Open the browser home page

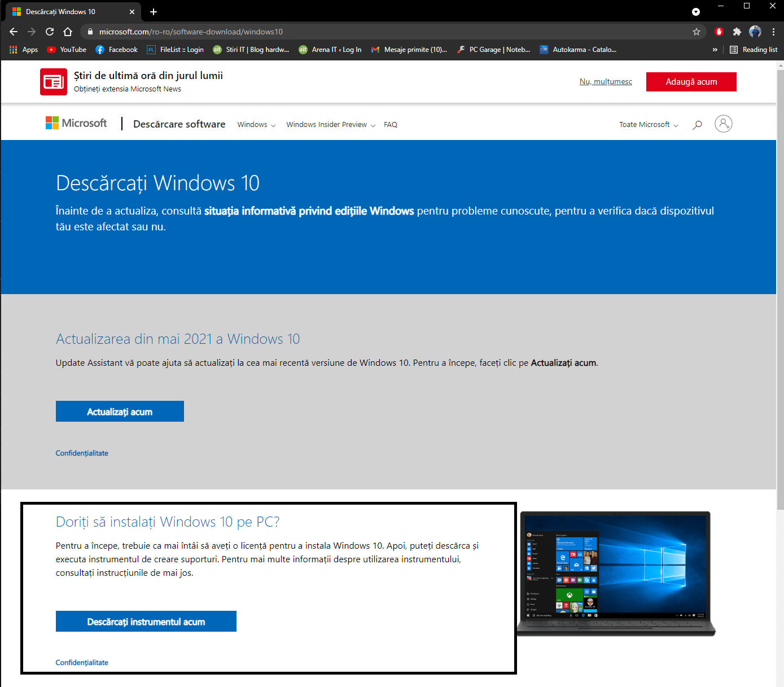click(x=68, y=32)
